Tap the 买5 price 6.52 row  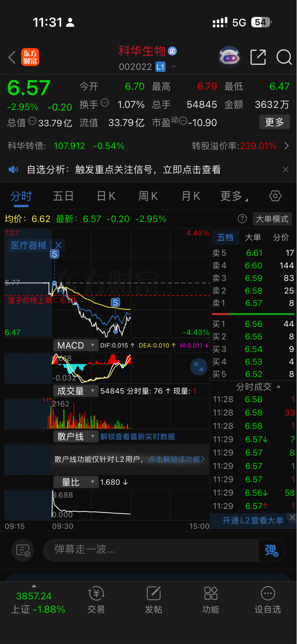(253, 374)
